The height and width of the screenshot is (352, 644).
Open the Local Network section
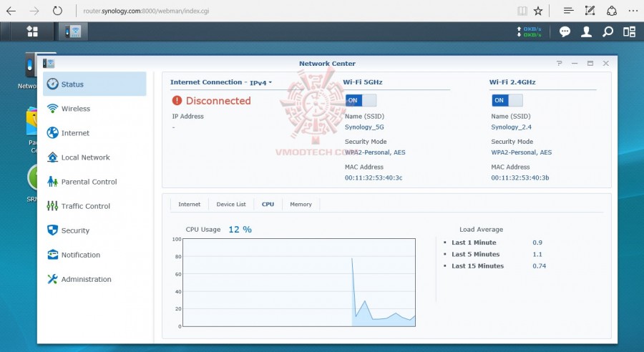click(x=94, y=157)
